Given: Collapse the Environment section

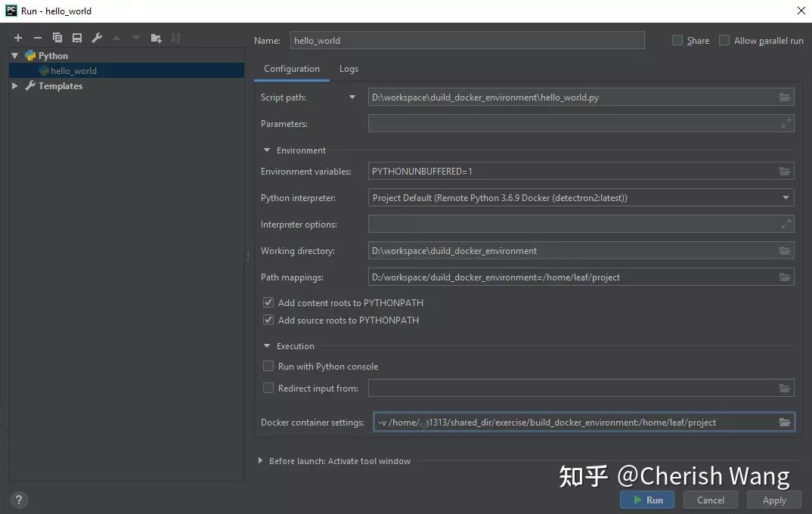Looking at the screenshot, I should 266,150.
